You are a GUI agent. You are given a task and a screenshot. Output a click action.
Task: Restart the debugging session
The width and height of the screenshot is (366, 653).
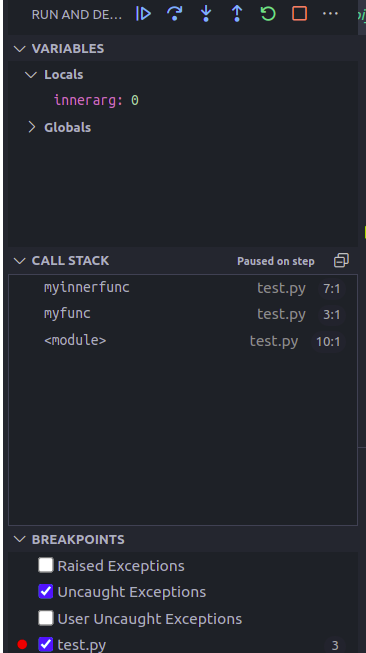[x=268, y=14]
